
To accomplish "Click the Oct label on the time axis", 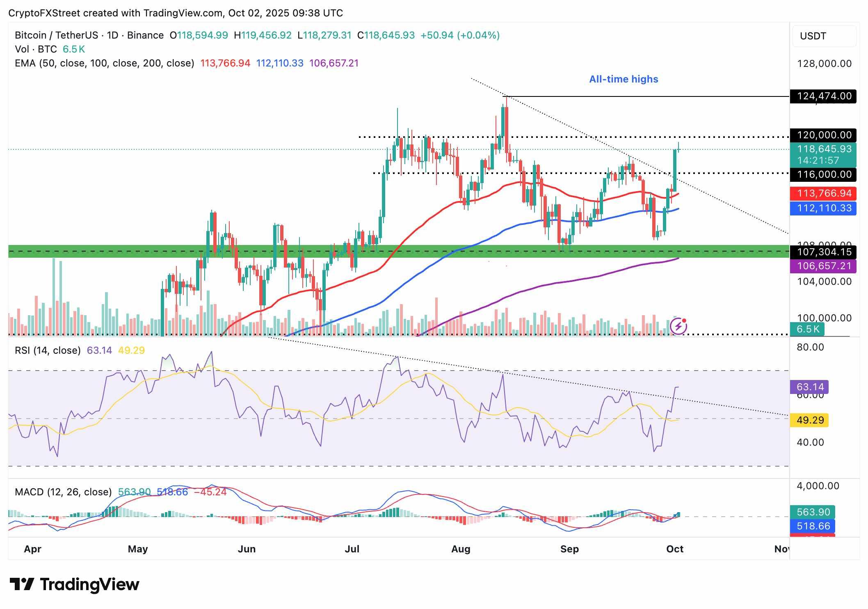I will coord(675,549).
